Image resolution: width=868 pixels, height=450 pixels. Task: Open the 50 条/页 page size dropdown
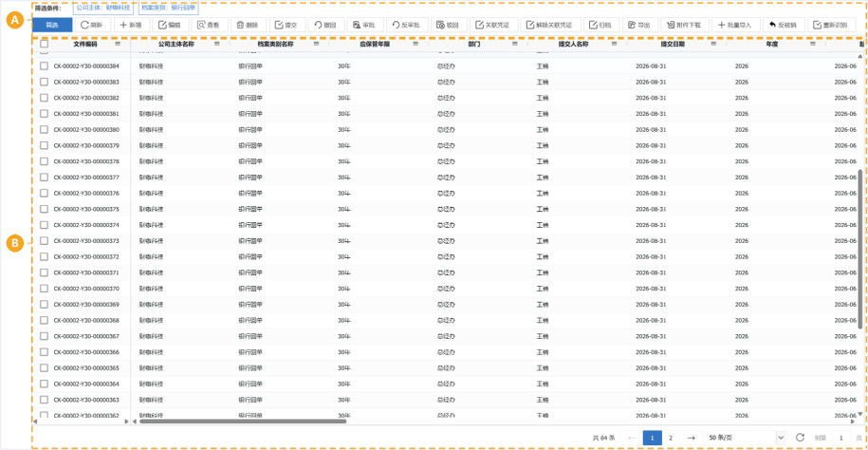(x=747, y=438)
